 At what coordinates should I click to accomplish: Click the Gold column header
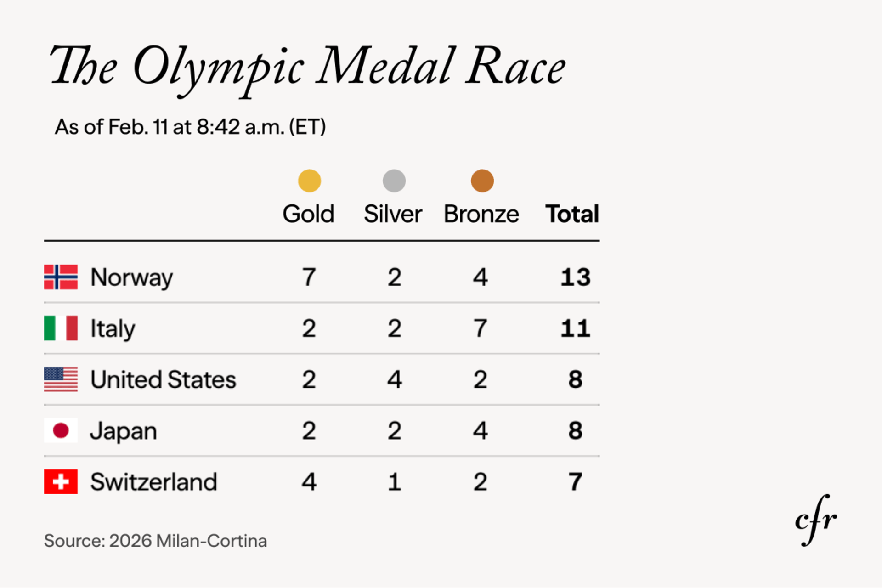[x=308, y=214]
